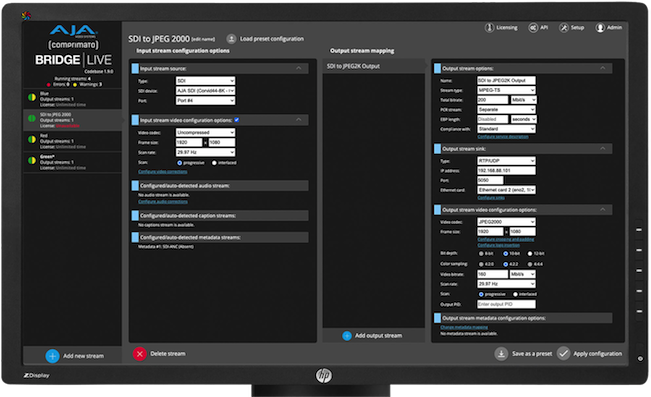Open Configure service description link

[x=503, y=137]
